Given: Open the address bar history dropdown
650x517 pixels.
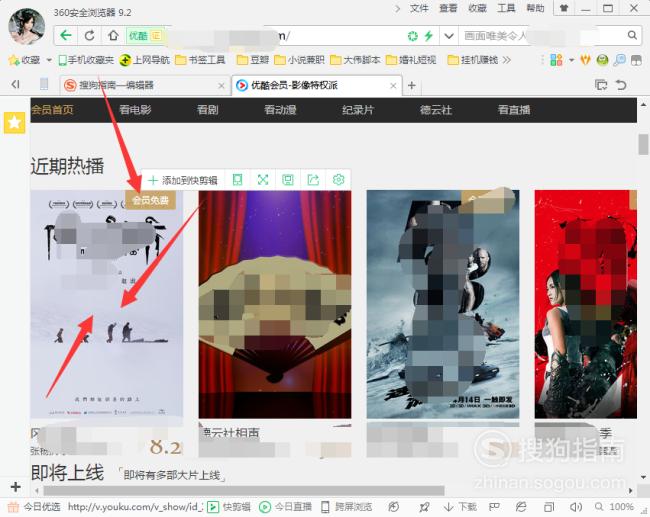Looking at the screenshot, I should coord(449,36).
